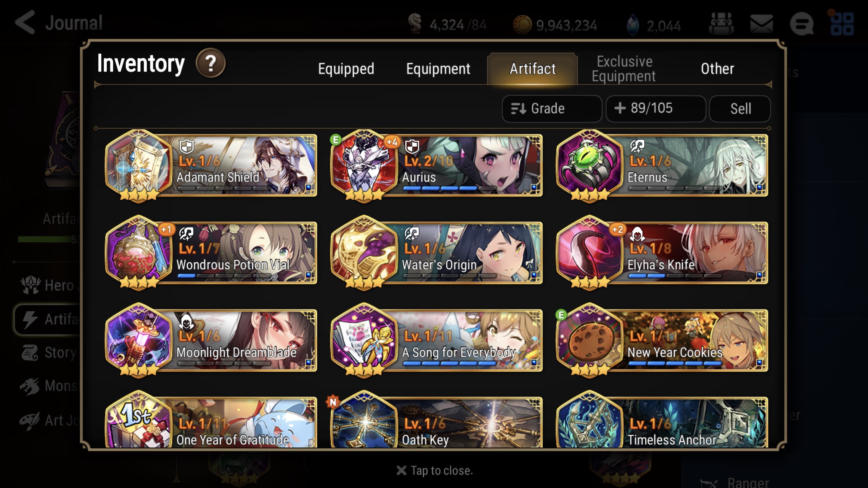868x488 pixels.
Task: Open the guild castle icon in header
Action: coord(721,24)
